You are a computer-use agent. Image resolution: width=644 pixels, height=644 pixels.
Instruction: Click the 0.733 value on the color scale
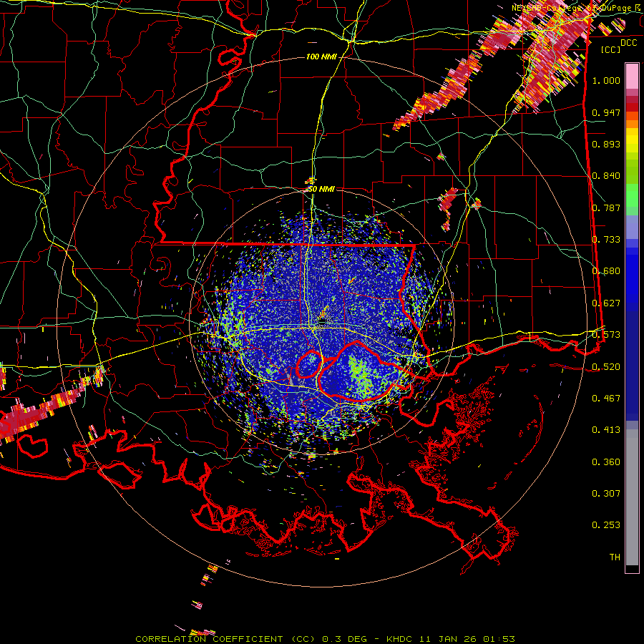click(x=606, y=240)
